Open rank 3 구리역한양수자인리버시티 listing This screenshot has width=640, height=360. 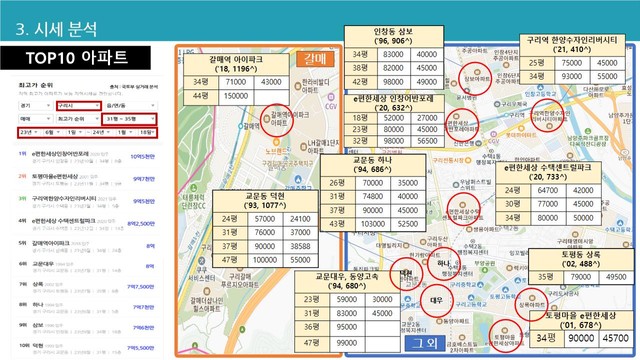[x=87, y=202]
